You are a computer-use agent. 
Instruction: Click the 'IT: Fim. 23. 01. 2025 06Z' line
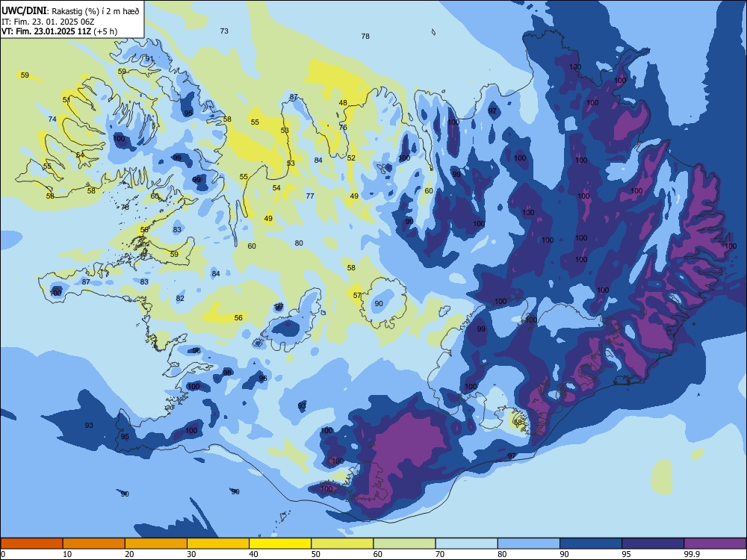pos(48,22)
